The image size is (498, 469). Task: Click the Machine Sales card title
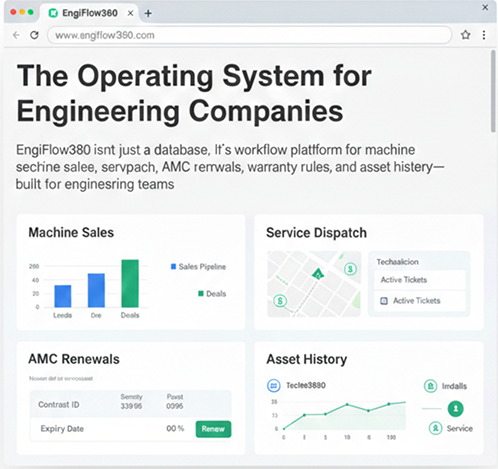tap(71, 233)
